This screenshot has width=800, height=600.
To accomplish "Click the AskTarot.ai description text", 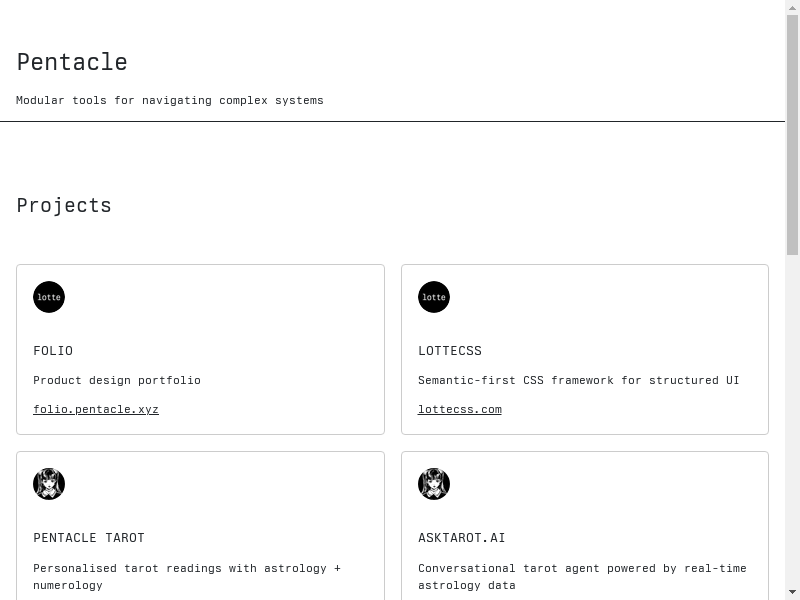I will click(582, 576).
